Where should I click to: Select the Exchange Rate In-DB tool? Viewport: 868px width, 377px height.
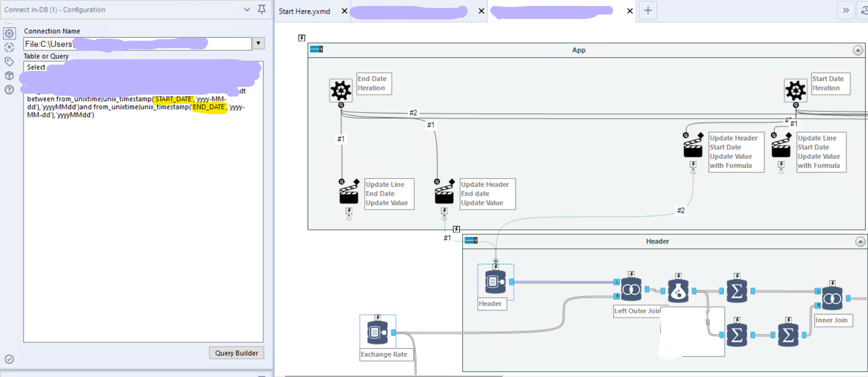pyautogui.click(x=378, y=333)
